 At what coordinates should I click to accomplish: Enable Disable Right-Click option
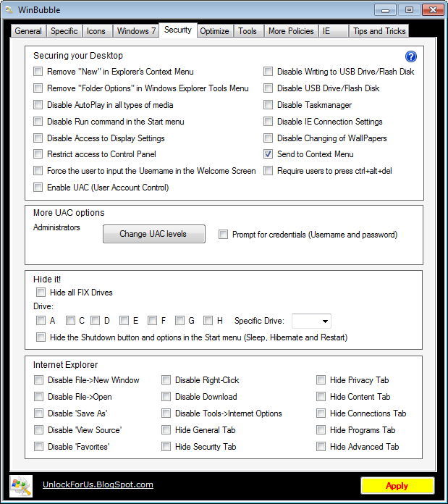(x=166, y=380)
